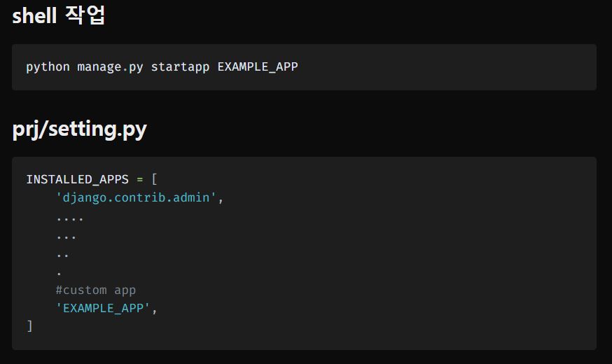Click the "#custom app" comment

(96, 290)
